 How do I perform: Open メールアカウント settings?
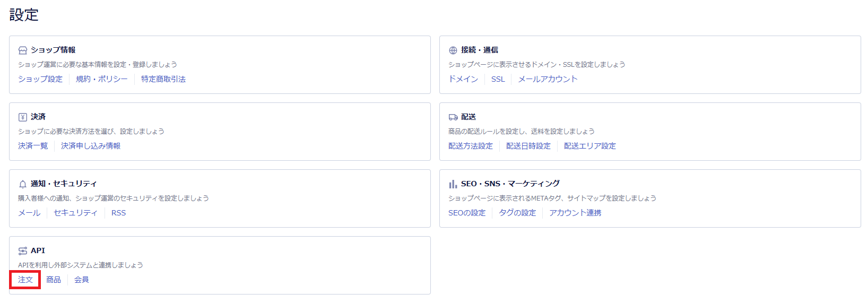coord(548,79)
